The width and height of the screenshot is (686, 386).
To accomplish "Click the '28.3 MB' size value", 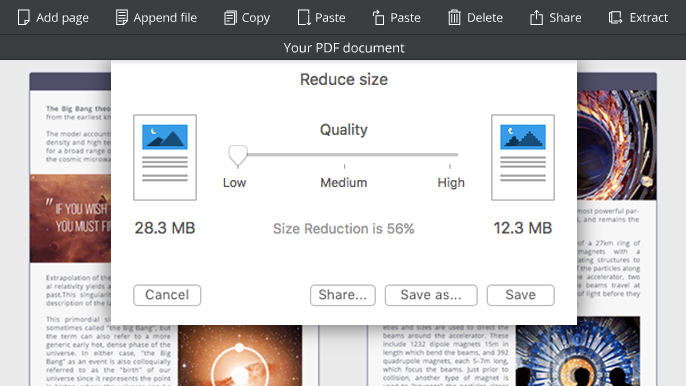I will click(164, 228).
